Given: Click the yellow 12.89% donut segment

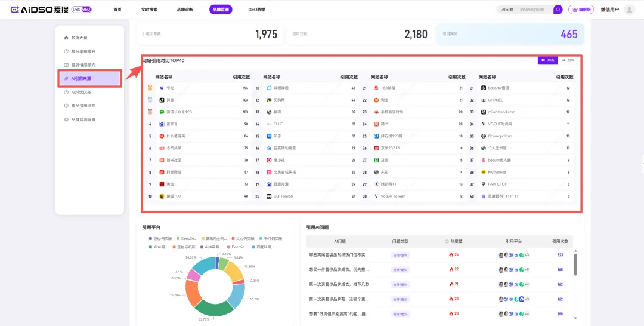Looking at the screenshot, I should click(234, 272).
